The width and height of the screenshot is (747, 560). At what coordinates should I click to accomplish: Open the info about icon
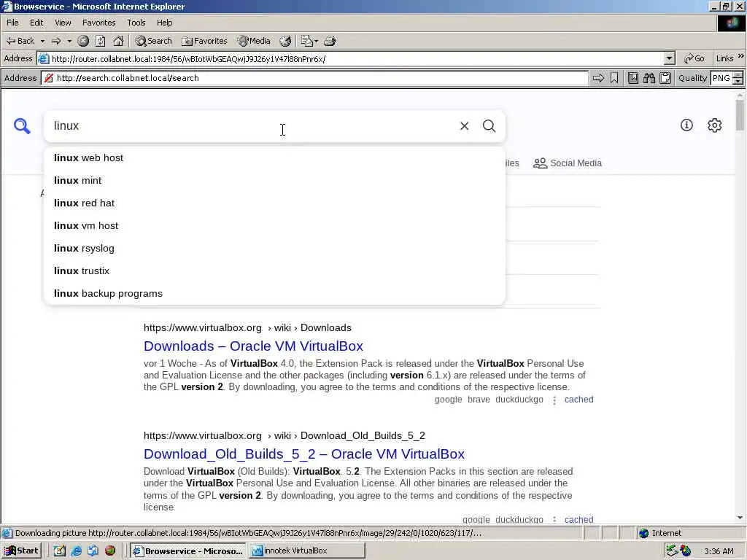(686, 125)
